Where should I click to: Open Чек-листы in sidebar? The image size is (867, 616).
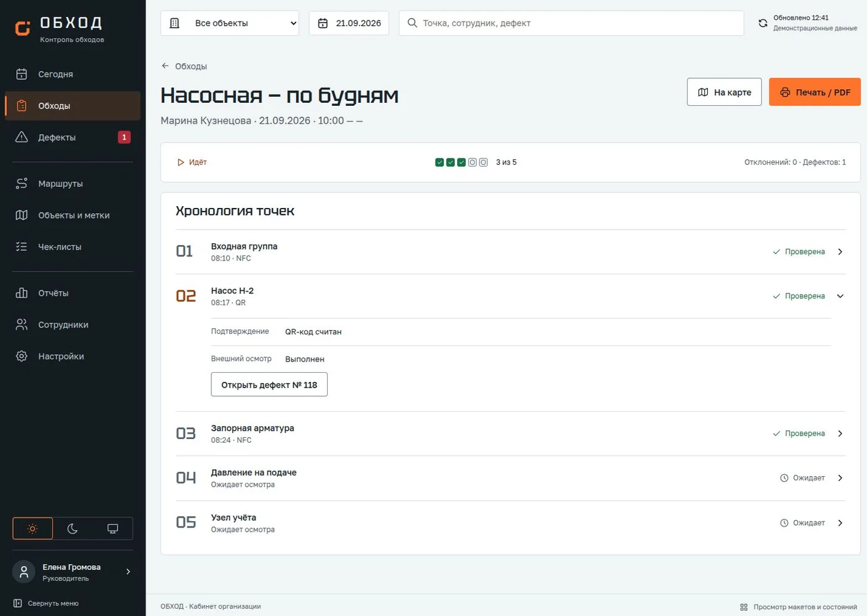click(72, 247)
